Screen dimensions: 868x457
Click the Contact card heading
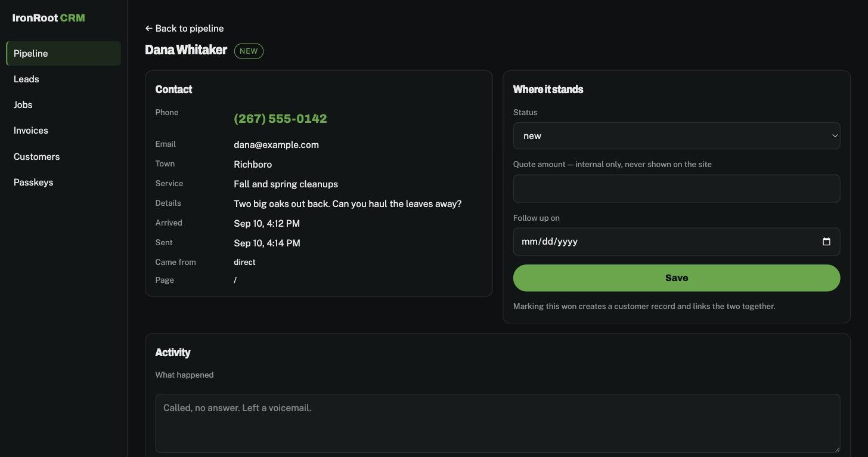173,89
